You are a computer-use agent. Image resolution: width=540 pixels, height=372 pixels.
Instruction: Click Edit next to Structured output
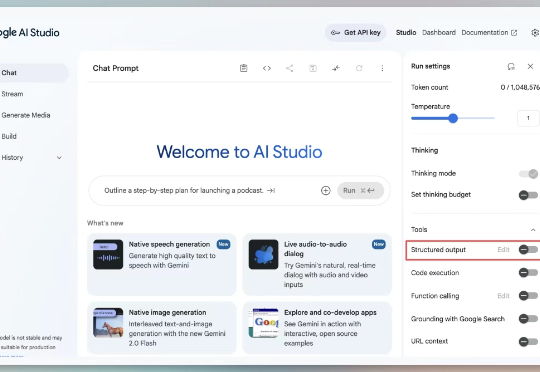[x=503, y=250]
